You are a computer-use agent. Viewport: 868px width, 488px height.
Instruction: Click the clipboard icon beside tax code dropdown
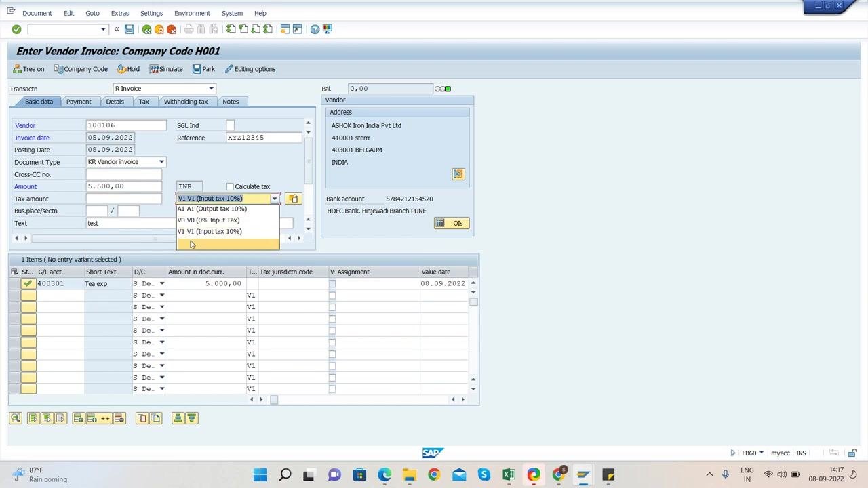click(293, 199)
